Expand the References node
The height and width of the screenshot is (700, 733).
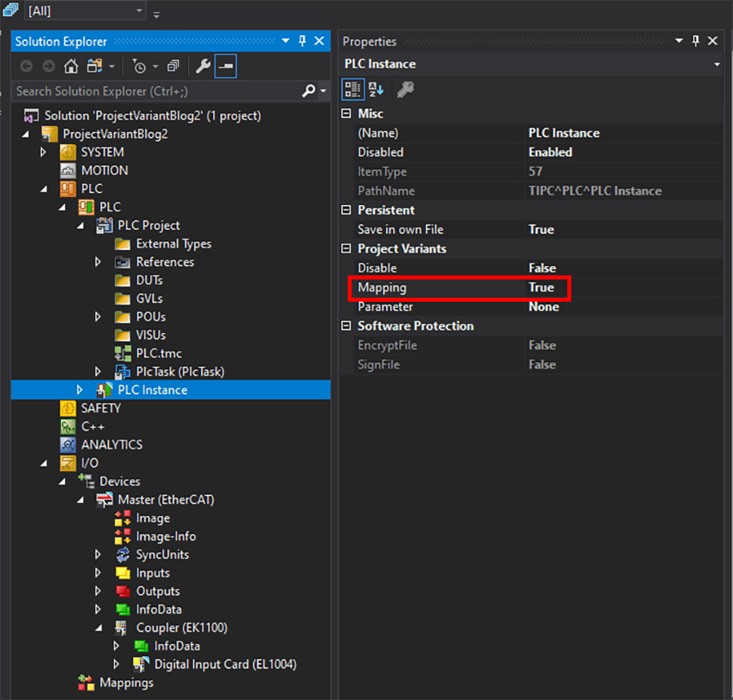(99, 262)
